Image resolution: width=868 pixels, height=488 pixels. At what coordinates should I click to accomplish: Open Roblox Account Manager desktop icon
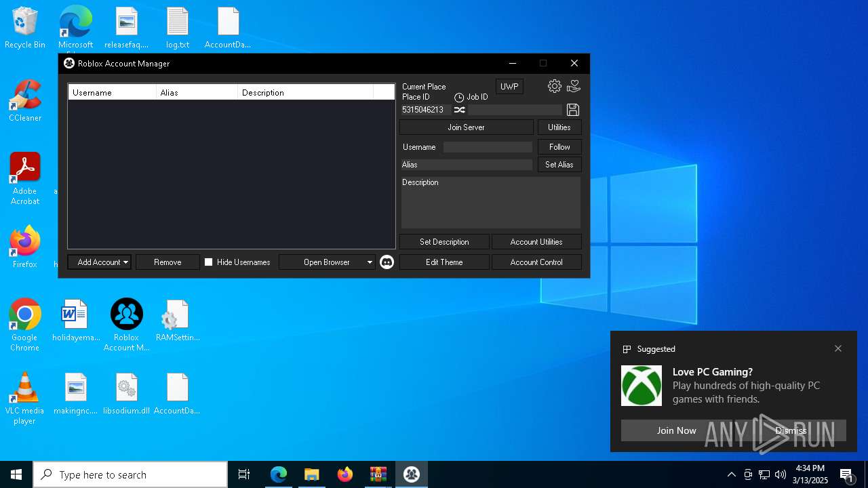click(x=127, y=325)
